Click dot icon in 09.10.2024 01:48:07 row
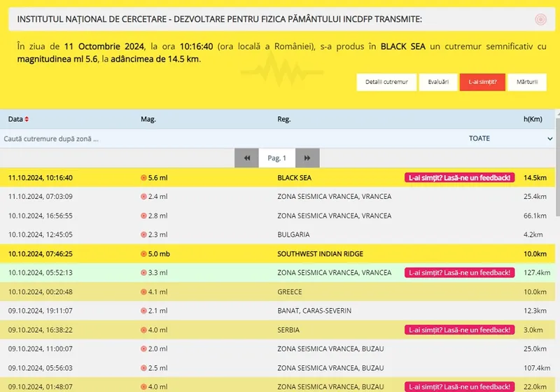This screenshot has width=560, height=392. pos(143,386)
